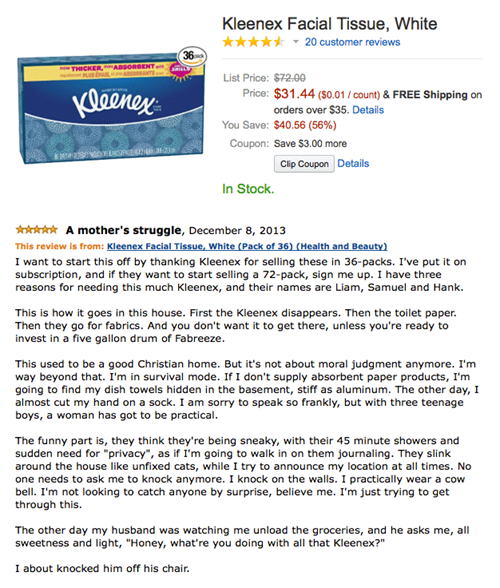Open the Details link beside Clip Coupon

[353, 164]
